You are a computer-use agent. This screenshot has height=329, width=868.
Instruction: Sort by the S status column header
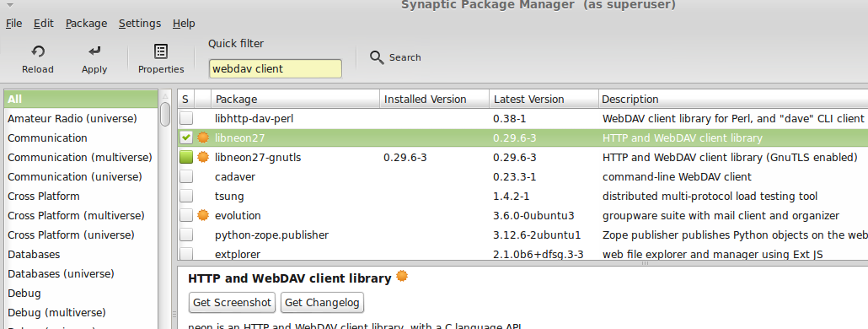tap(185, 100)
